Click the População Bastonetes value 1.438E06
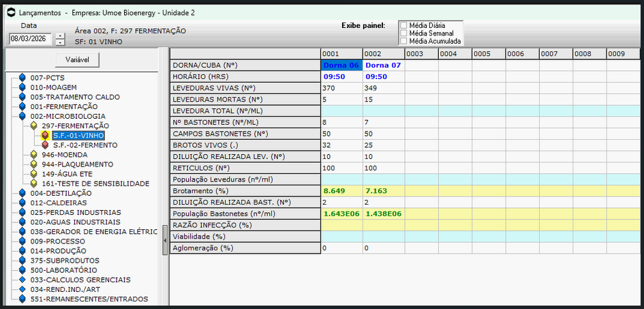644x309 pixels. click(384, 214)
